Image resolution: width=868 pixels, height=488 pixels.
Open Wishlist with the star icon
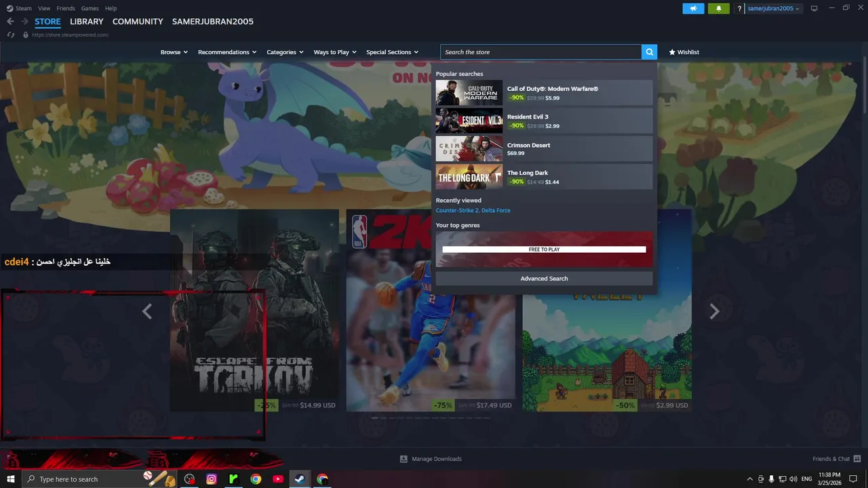(x=684, y=52)
